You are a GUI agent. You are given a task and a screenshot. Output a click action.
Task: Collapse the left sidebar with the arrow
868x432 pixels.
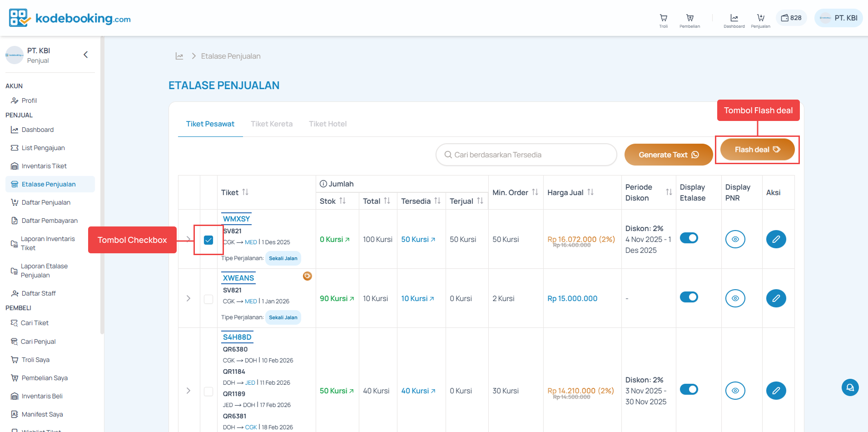tap(85, 54)
